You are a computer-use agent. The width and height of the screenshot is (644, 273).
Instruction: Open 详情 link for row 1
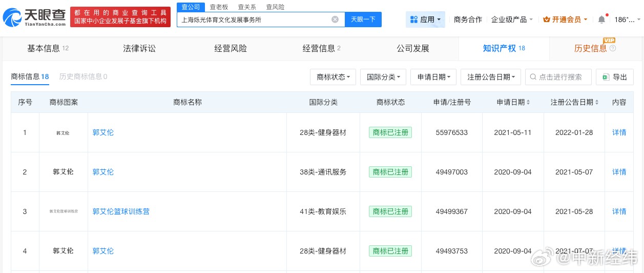pyautogui.click(x=619, y=132)
